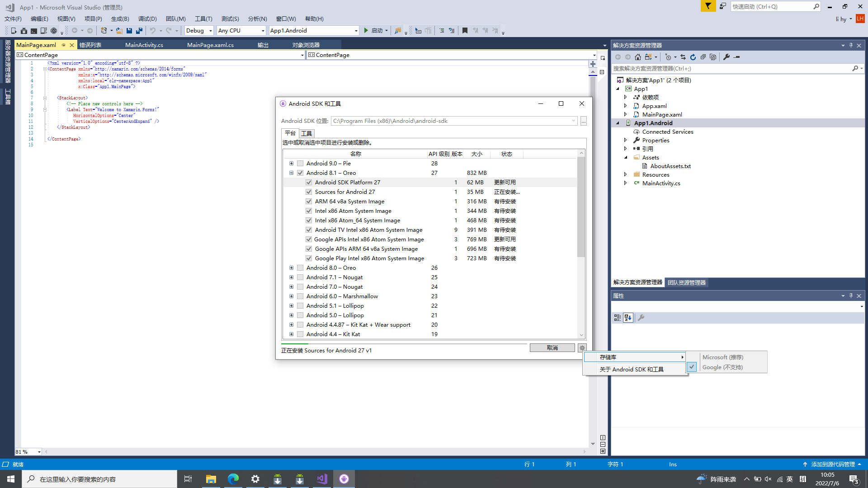Open File Explorer from the taskbar
Screen dimensions: 868x488
click(211, 479)
